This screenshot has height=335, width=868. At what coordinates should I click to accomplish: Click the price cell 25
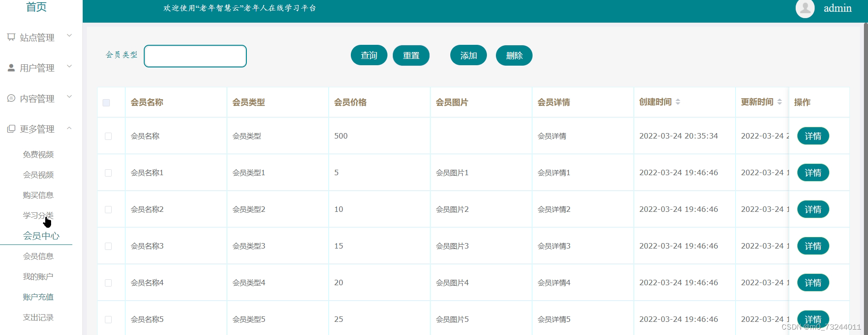point(339,319)
